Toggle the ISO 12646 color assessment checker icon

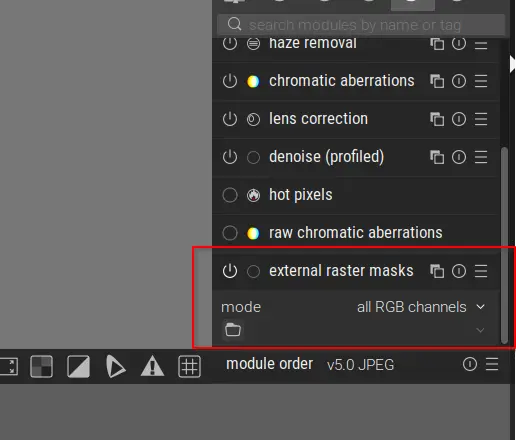click(x=41, y=366)
